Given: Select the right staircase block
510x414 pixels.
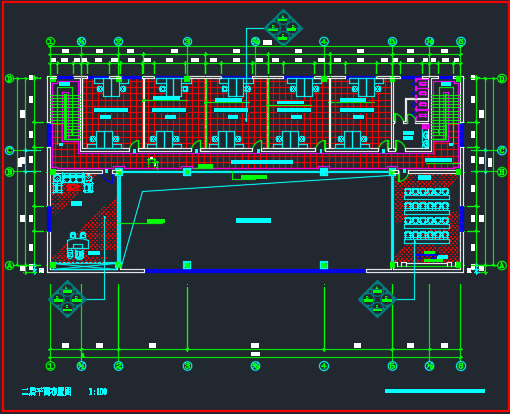Looking at the screenshot, I should coord(445,113).
